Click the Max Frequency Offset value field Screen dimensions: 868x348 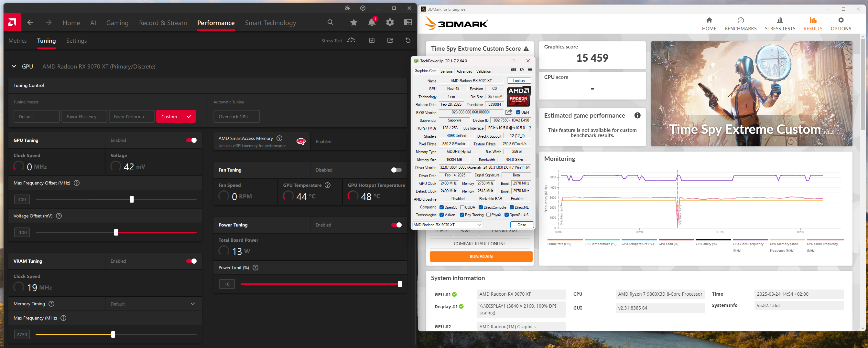point(22,199)
